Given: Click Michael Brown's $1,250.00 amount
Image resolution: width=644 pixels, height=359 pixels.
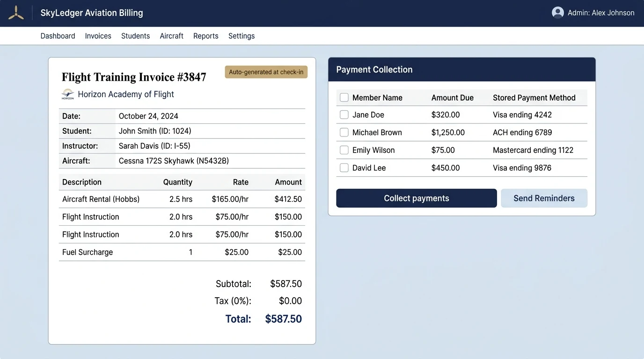Looking at the screenshot, I should pyautogui.click(x=448, y=132).
